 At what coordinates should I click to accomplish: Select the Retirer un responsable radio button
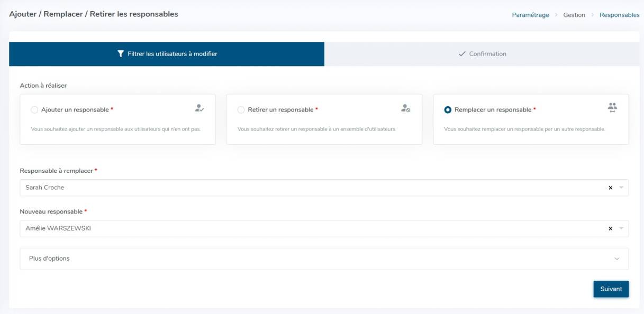click(x=241, y=110)
